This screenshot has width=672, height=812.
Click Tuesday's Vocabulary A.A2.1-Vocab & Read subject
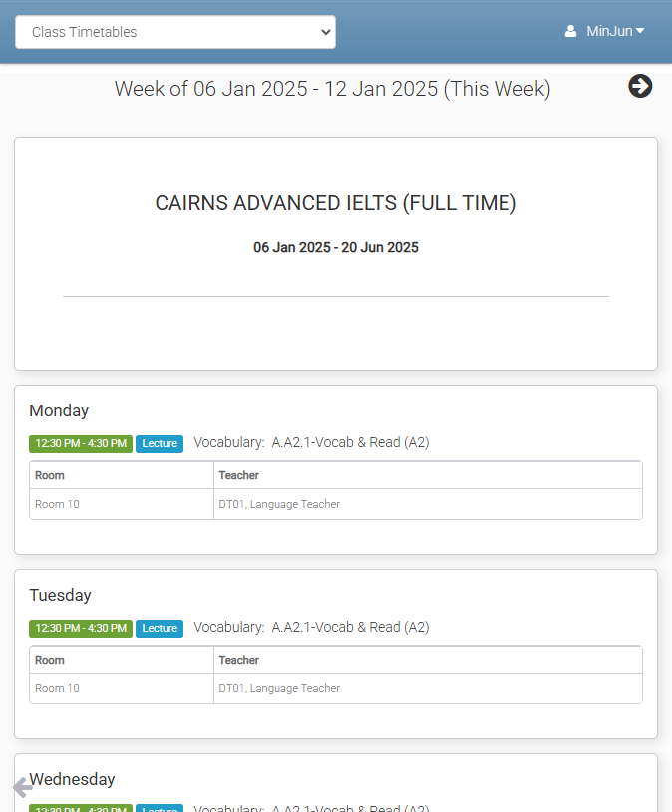(x=311, y=627)
